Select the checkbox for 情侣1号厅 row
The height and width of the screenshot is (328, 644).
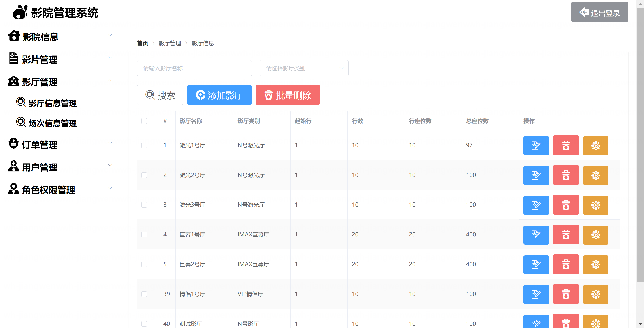tap(144, 294)
